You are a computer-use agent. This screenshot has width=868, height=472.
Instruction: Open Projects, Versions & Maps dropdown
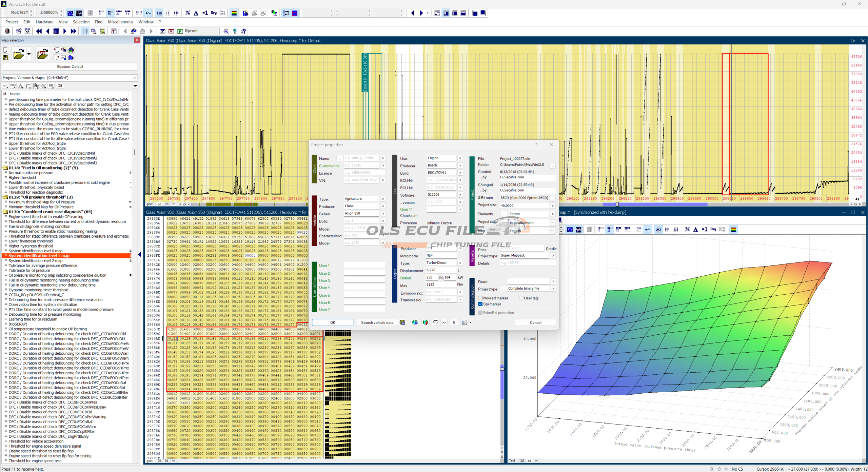click(x=135, y=78)
